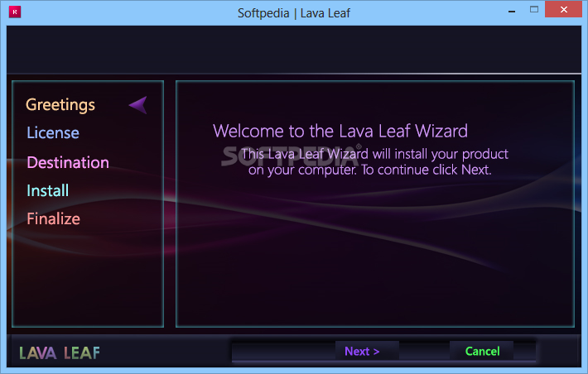The width and height of the screenshot is (588, 374).
Task: Minimize the Lava Leaf window
Action: [x=512, y=12]
